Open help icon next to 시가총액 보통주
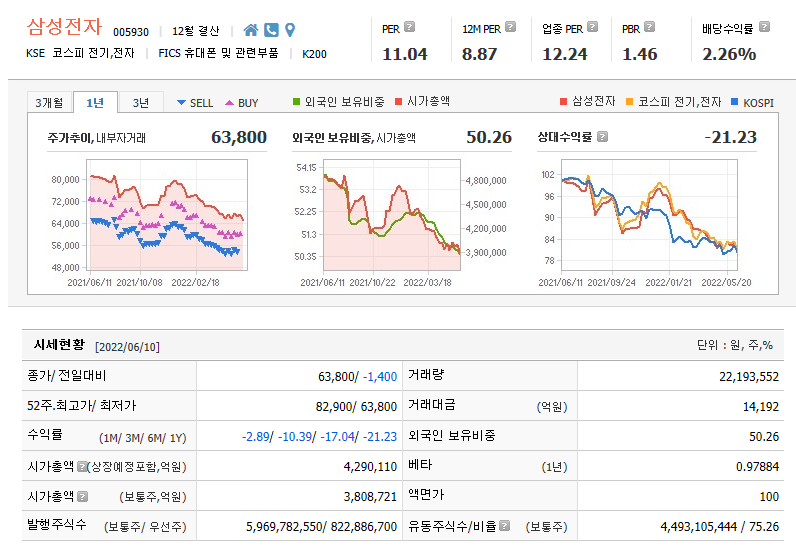 [x=82, y=496]
